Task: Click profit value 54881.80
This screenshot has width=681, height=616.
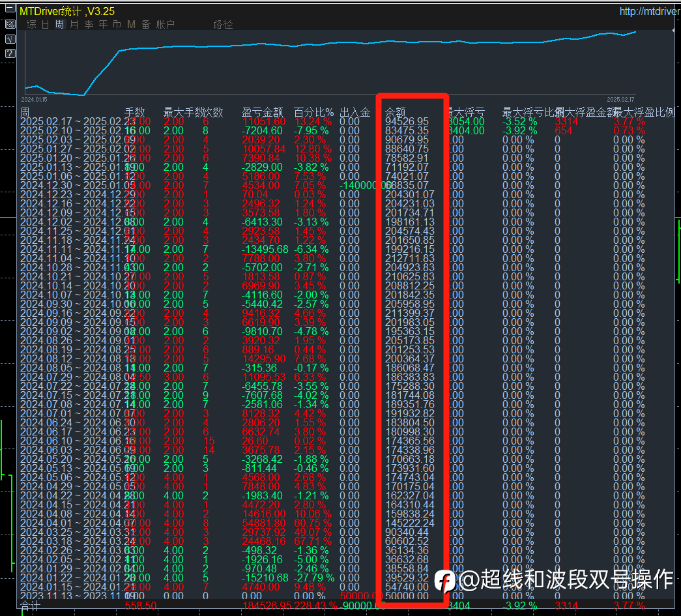Action: coord(264,523)
